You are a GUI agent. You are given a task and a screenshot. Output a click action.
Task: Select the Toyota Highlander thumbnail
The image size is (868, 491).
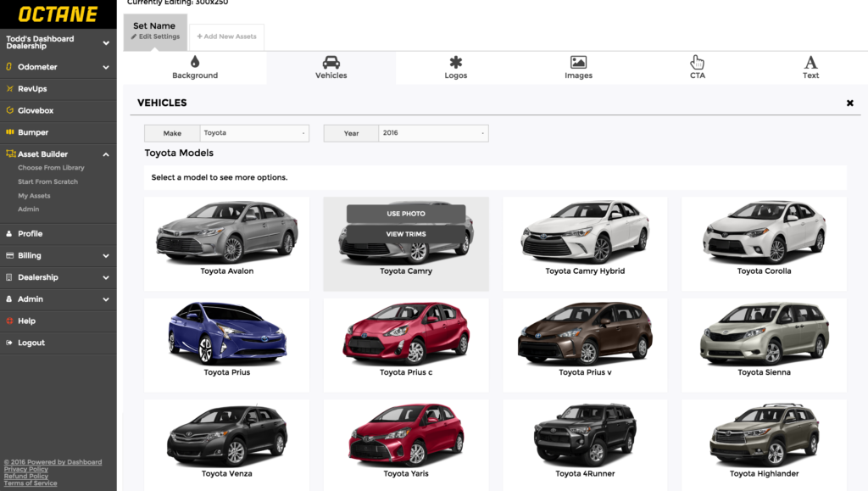coord(764,445)
